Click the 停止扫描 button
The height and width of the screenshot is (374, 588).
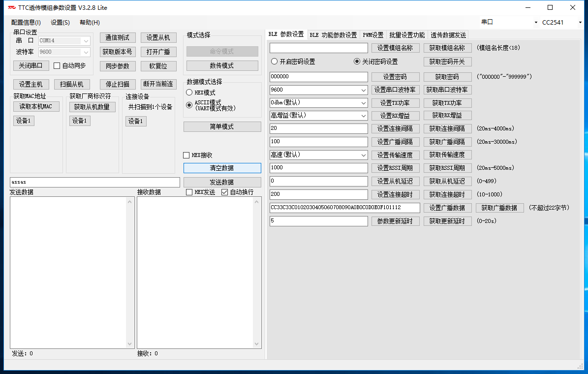coord(118,85)
